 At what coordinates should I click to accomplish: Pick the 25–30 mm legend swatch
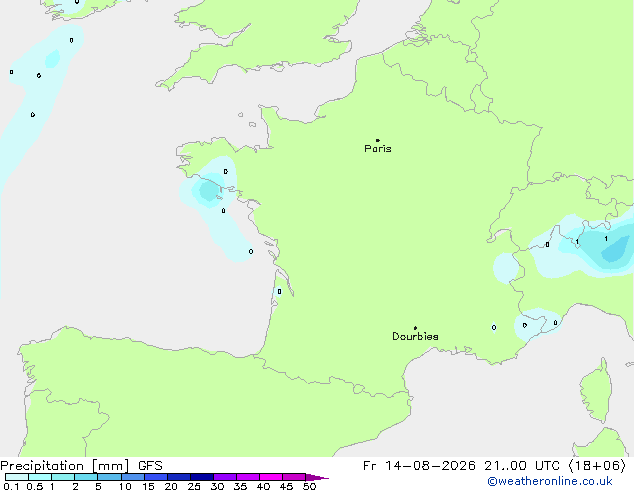click(x=202, y=477)
